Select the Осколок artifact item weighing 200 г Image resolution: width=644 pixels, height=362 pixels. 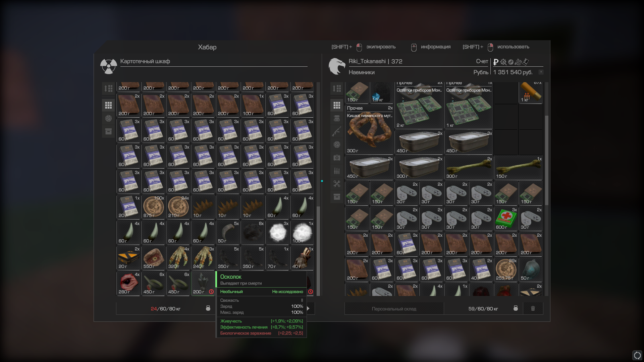click(203, 284)
